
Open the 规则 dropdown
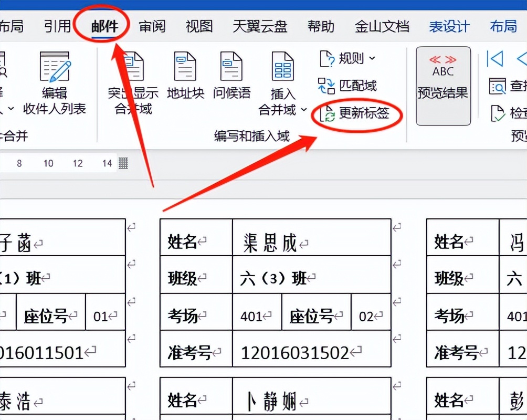347,58
